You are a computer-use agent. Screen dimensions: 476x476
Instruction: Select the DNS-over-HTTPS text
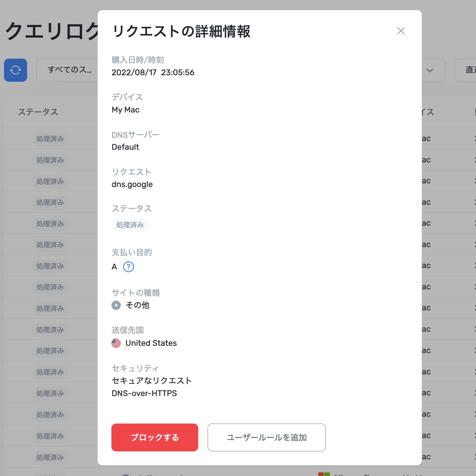click(x=144, y=394)
